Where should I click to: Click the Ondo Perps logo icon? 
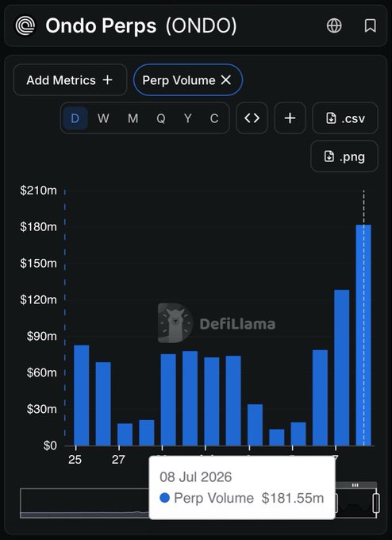coord(25,26)
